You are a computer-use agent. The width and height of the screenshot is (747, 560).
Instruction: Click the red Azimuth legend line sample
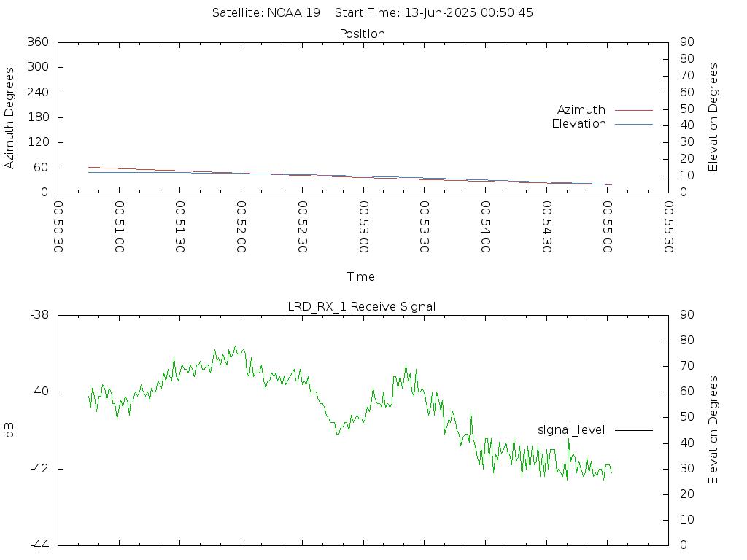[x=634, y=111]
